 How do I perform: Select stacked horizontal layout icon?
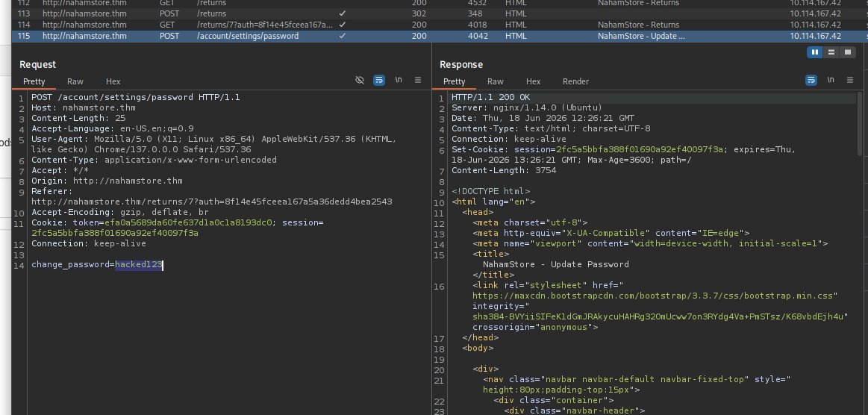pos(831,52)
